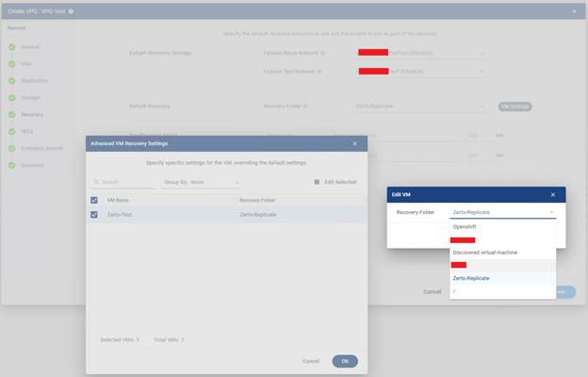Click the VM search field
This screenshot has width=588, height=377.
pyautogui.click(x=122, y=182)
